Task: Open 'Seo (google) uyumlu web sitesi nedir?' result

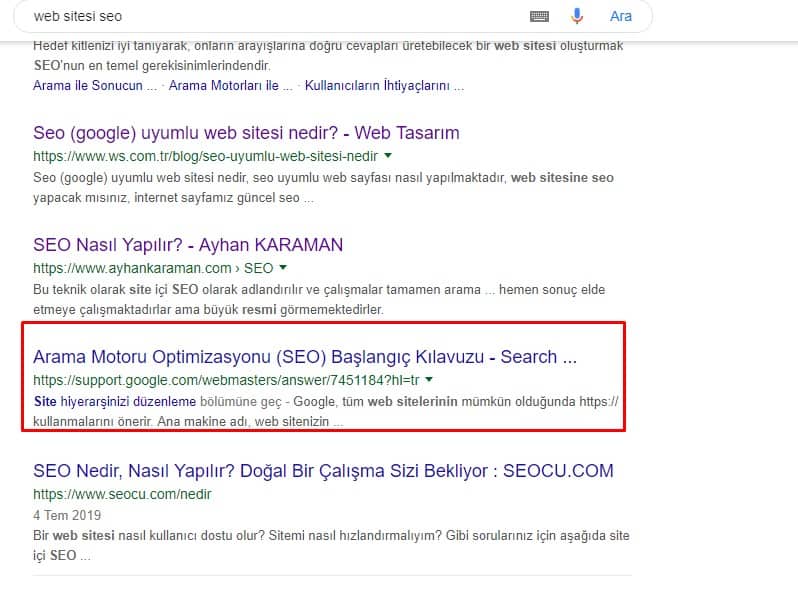Action: click(246, 133)
